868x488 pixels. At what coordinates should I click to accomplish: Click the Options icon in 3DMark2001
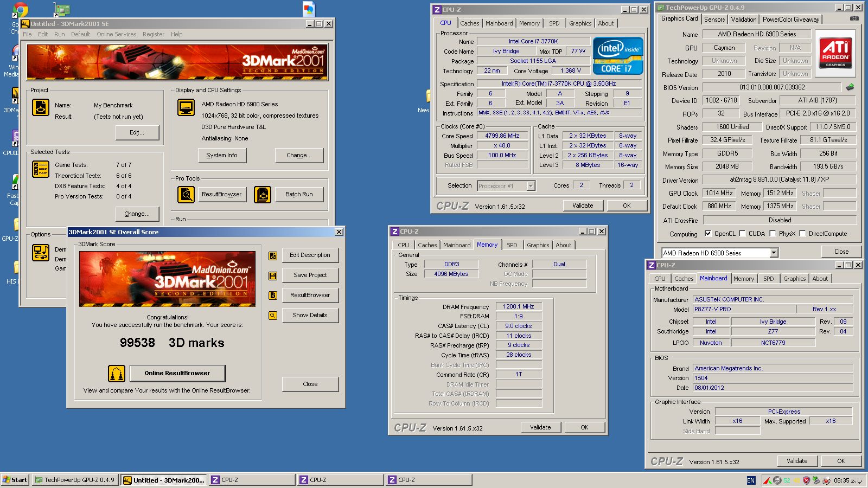click(41, 252)
